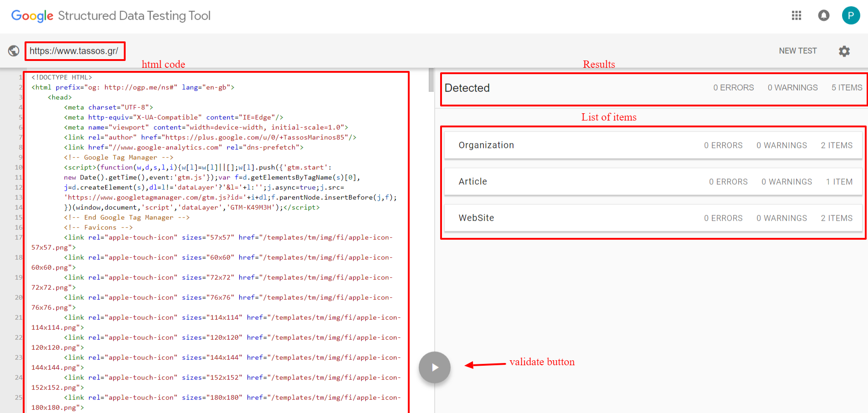Click the rel="author" link code line
The image size is (868, 413).
[x=210, y=137]
